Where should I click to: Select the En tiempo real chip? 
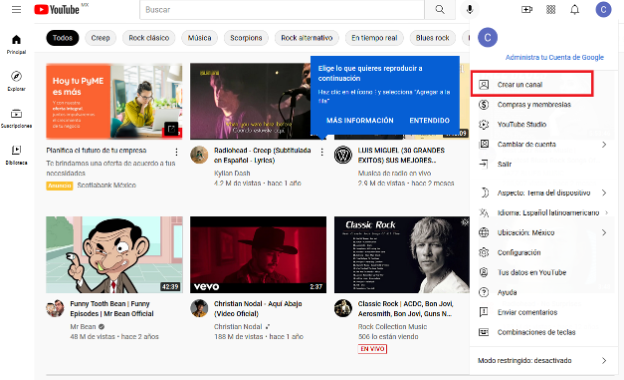pos(374,38)
